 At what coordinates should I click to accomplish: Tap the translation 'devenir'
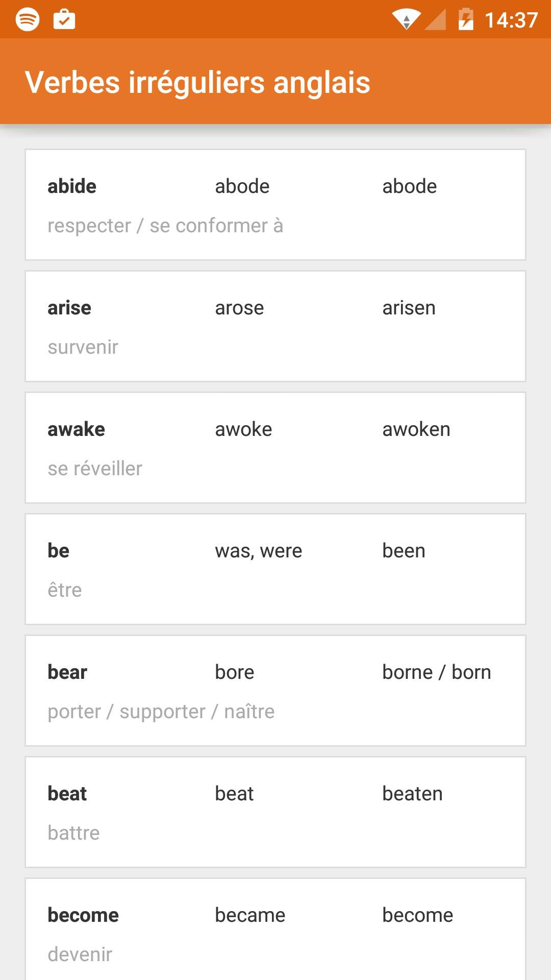pyautogui.click(x=79, y=953)
